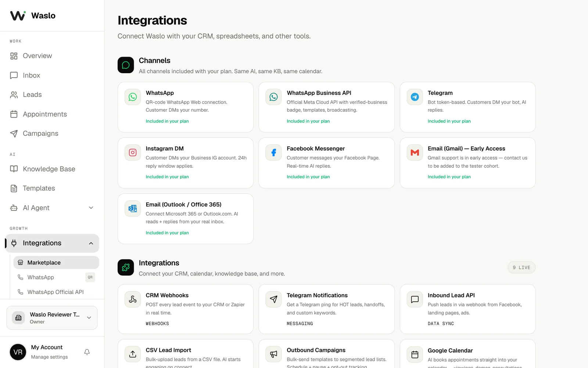Open WhatsApp QR submenu item
Screen dimensions: 588x368
[x=56, y=277]
